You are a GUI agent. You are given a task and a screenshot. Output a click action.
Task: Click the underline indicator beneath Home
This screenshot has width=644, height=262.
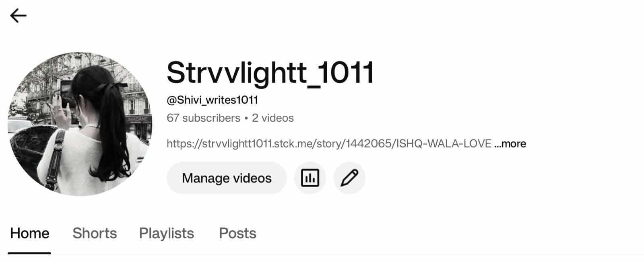pos(29,253)
